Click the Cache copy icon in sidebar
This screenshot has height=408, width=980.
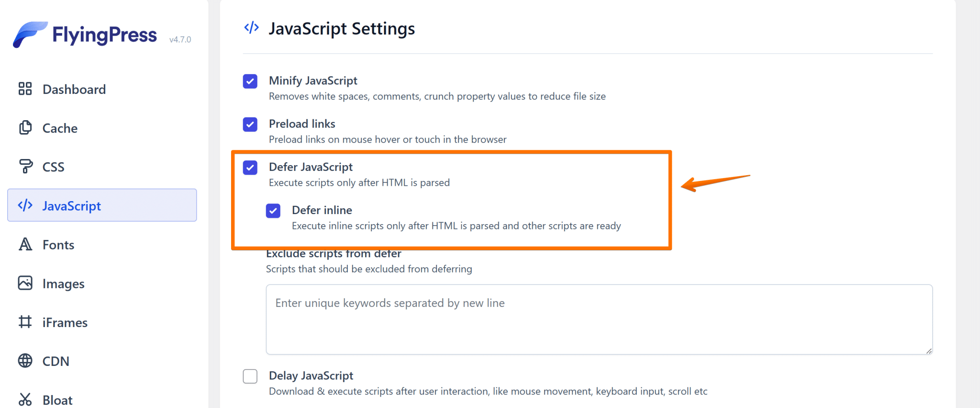[x=25, y=128]
